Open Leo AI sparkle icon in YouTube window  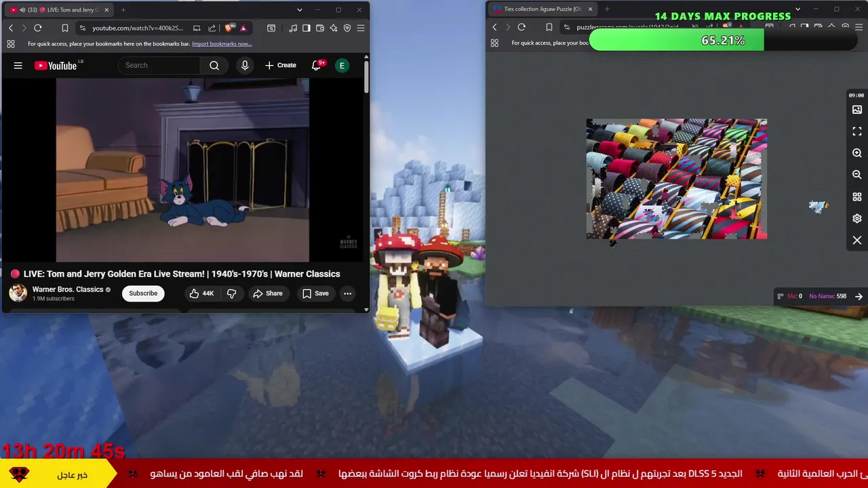(x=334, y=28)
